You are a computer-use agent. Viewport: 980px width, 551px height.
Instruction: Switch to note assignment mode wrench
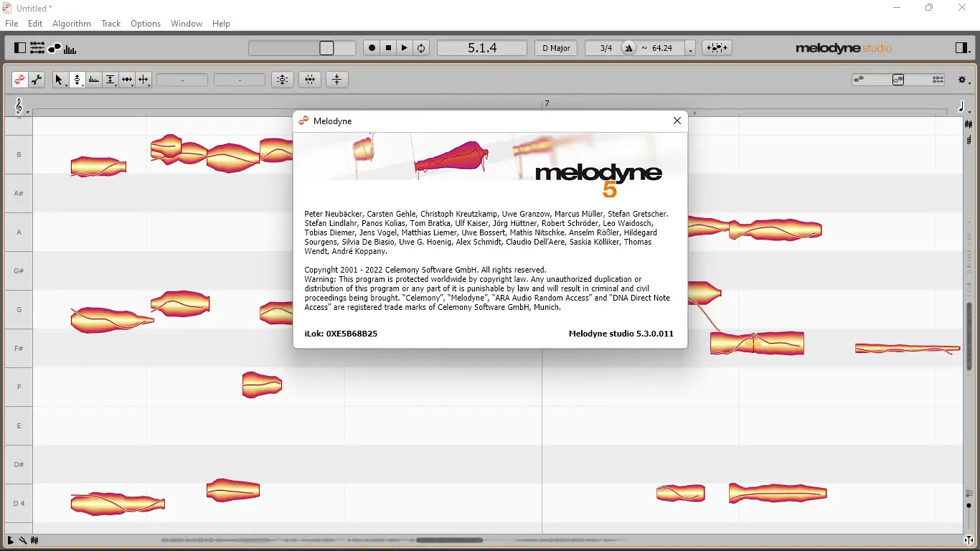pyautogui.click(x=37, y=80)
